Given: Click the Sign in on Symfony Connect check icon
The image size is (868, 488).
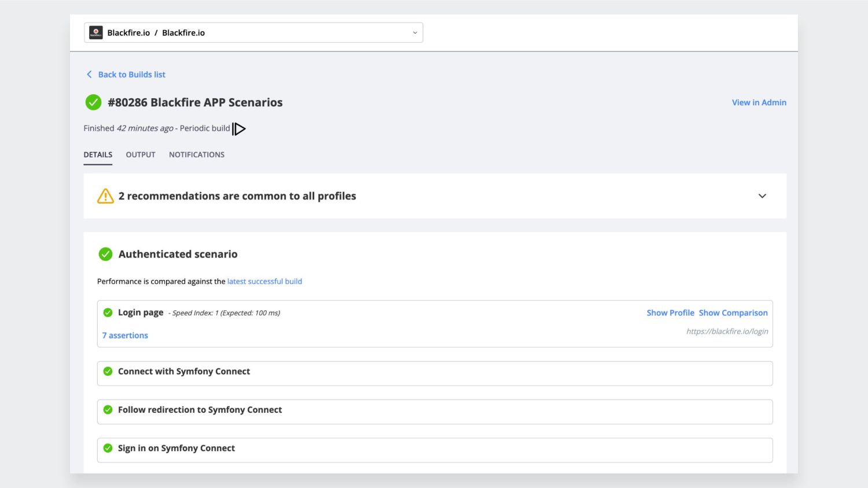Looking at the screenshot, I should tap(108, 448).
